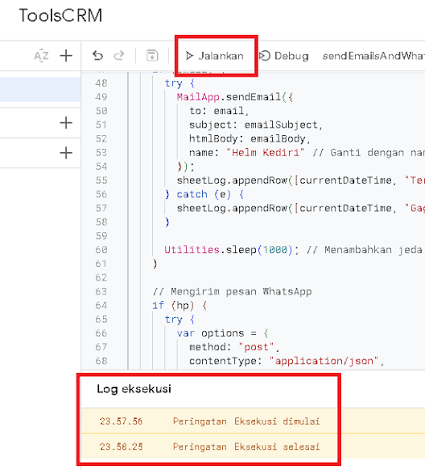Viewport: 425px width, 470px height.
Task: Sort files alphabetically with AZ icon
Action: point(41,55)
